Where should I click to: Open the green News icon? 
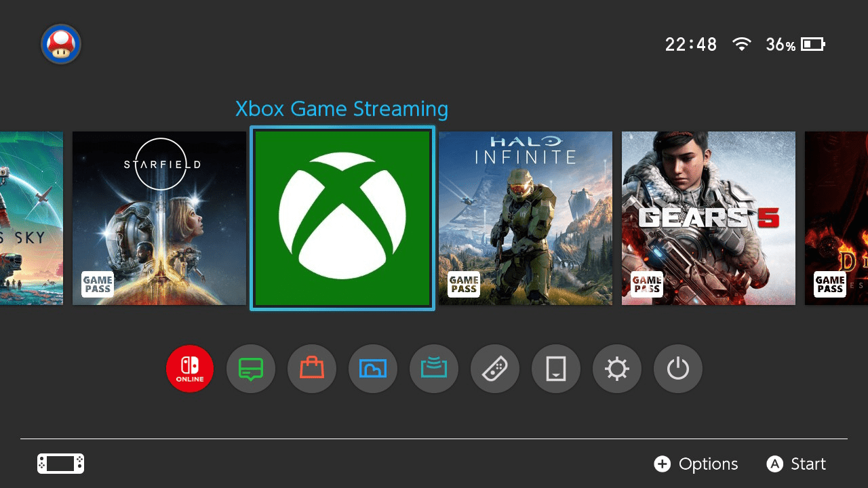point(251,369)
